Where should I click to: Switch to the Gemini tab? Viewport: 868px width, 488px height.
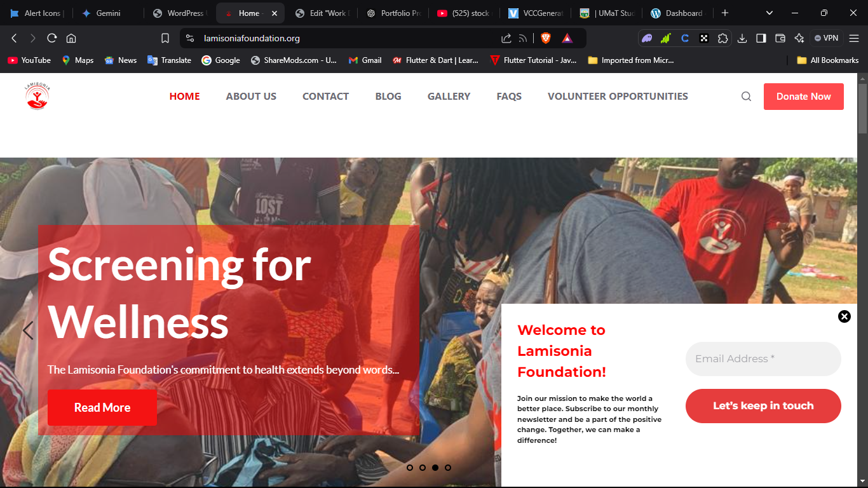point(108,13)
